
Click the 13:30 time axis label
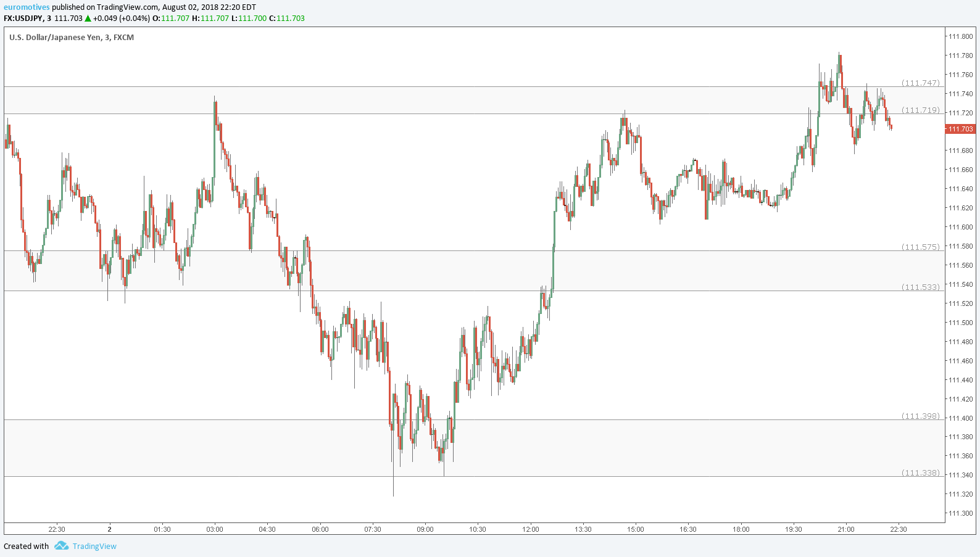click(x=583, y=529)
